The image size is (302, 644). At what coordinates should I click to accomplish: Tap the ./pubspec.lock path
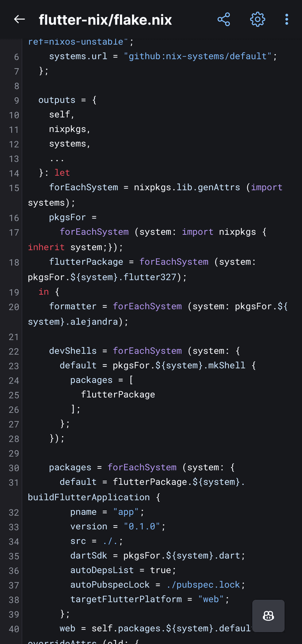point(203,584)
